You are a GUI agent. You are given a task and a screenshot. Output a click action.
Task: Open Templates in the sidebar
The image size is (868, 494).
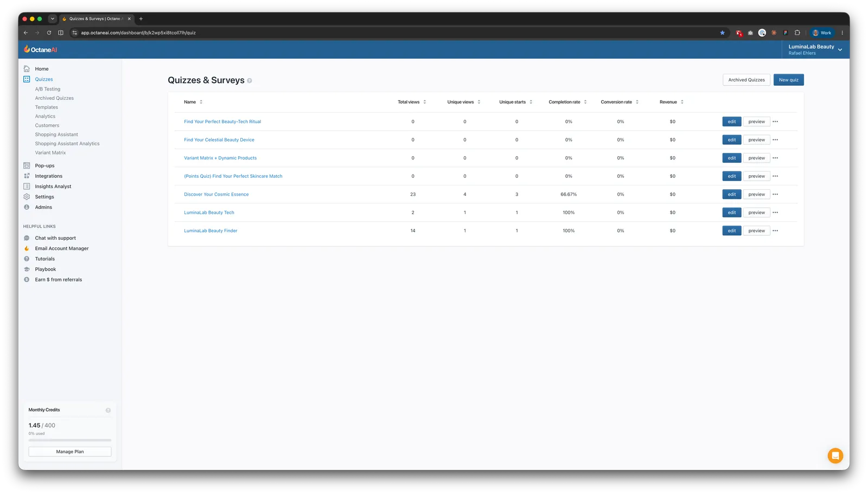tap(47, 107)
